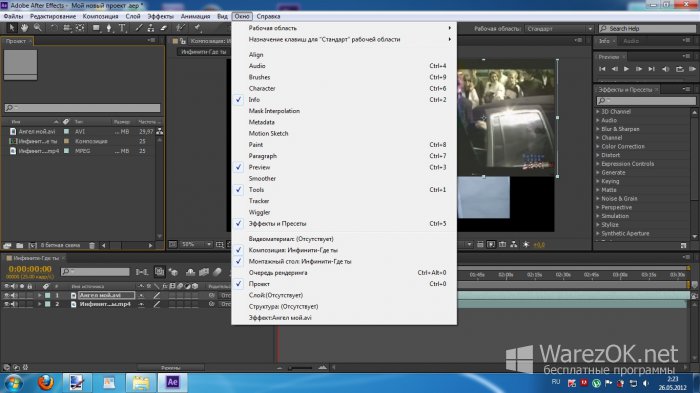Open 50% magnification dropdown

(x=196, y=244)
